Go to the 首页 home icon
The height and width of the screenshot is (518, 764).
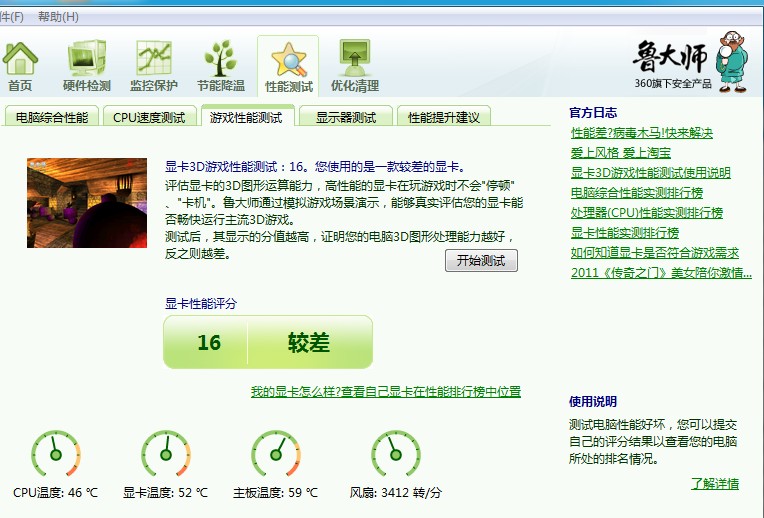pos(20,59)
